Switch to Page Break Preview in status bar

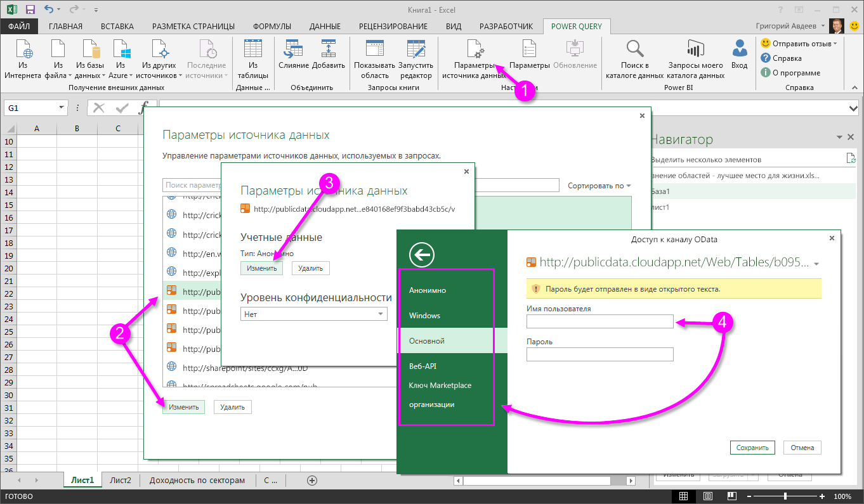[731, 496]
